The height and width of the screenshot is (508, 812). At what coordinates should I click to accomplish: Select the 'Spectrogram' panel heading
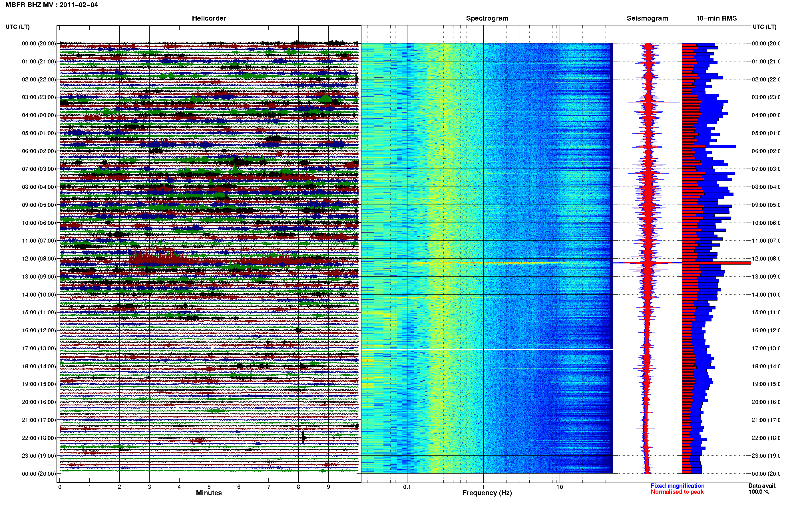tap(487, 19)
